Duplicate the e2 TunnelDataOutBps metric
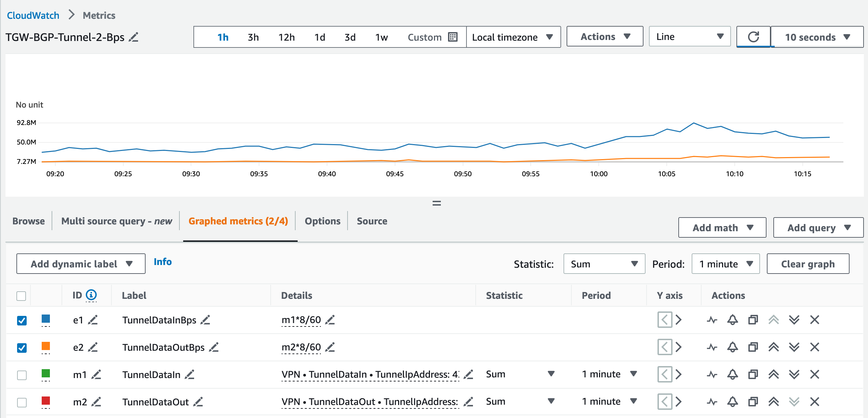 (753, 347)
